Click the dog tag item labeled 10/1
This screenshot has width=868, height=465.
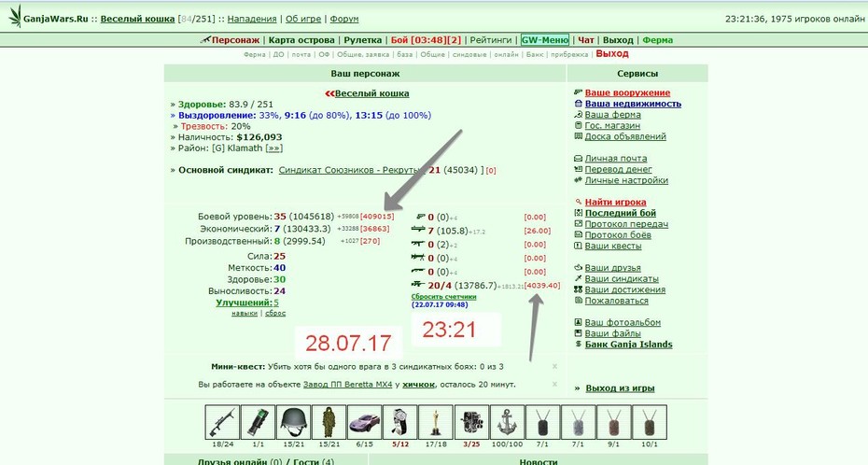point(650,422)
